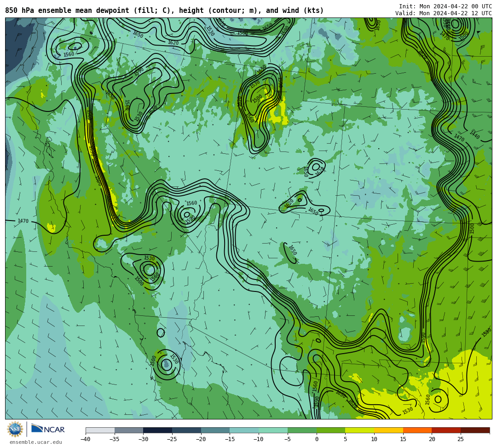The height and width of the screenshot is (448, 497).
Task: Click the darkest navy -30 to -25 colorbar swatch
Action: [x=158, y=430]
